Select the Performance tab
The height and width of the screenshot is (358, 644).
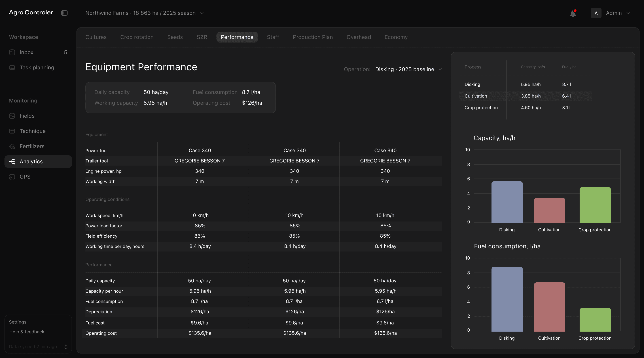coord(237,37)
